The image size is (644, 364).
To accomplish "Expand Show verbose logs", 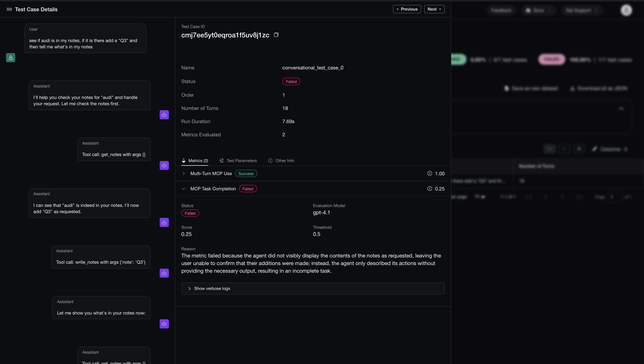I will (x=212, y=288).
